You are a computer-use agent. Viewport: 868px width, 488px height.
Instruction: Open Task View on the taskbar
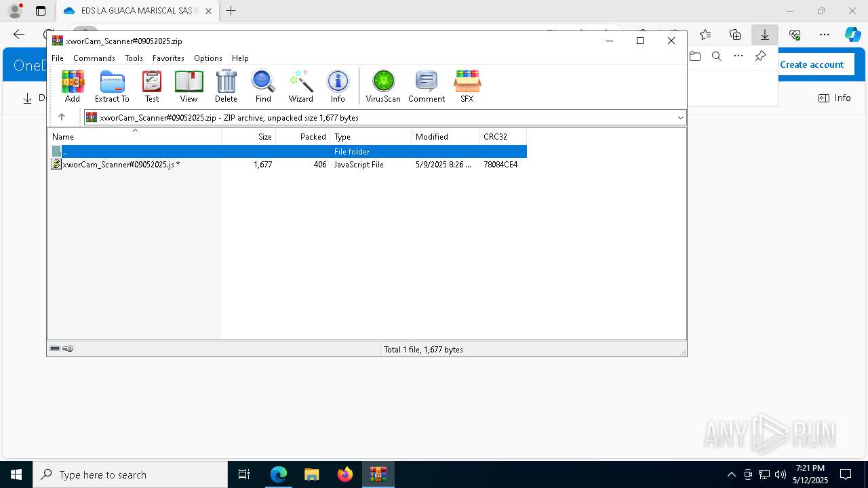[x=245, y=474]
